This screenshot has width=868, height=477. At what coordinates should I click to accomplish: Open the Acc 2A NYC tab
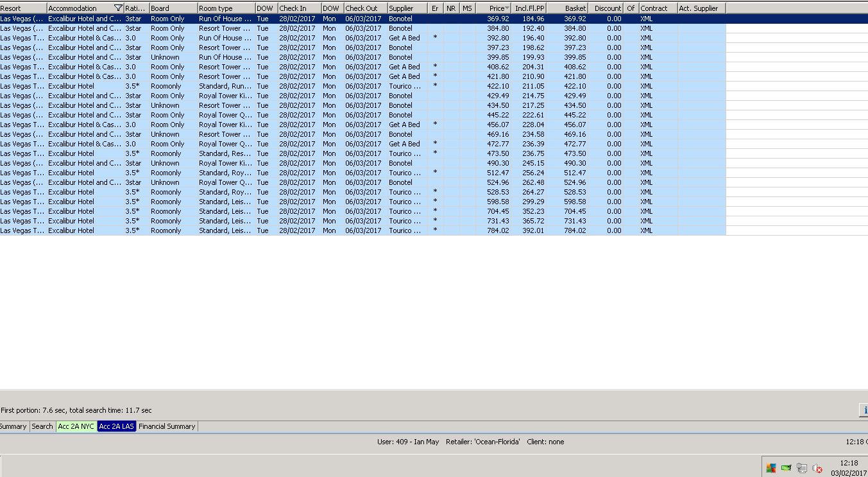pyautogui.click(x=76, y=426)
